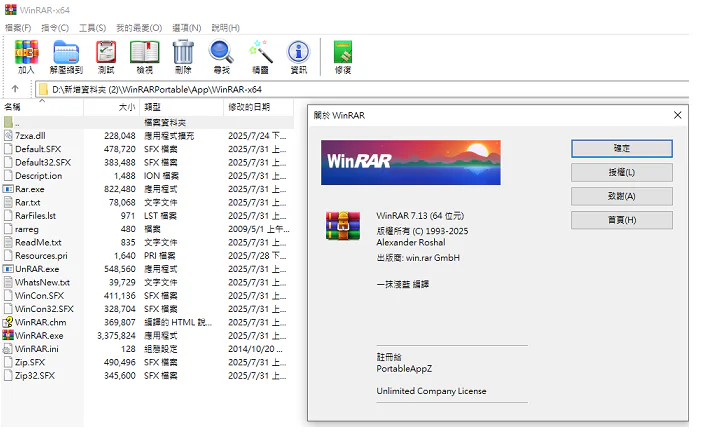Image resolution: width=727 pixels, height=448 pixels.
Task: Click the Repair (修復) green book icon
Action: click(x=343, y=52)
